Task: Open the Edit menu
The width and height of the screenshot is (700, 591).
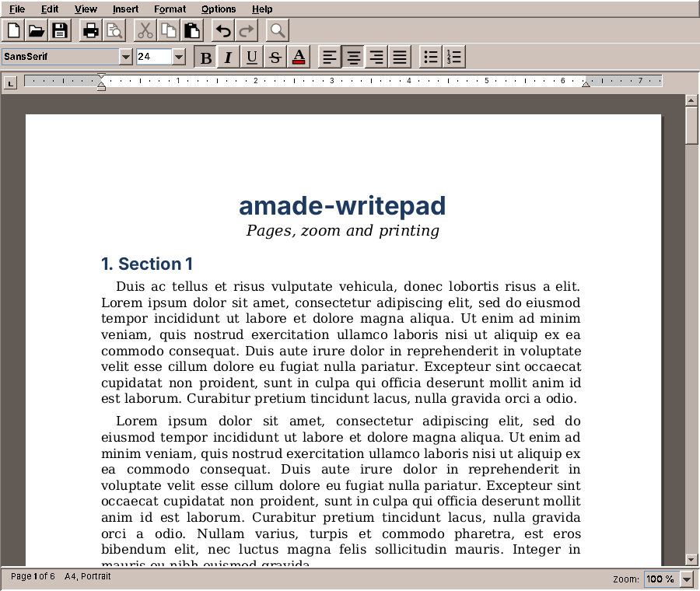Action: [x=50, y=9]
